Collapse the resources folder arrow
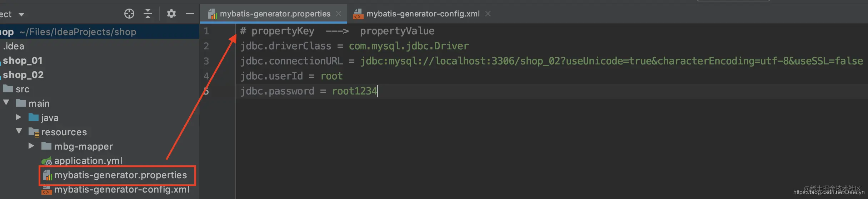The image size is (868, 199). tap(19, 131)
